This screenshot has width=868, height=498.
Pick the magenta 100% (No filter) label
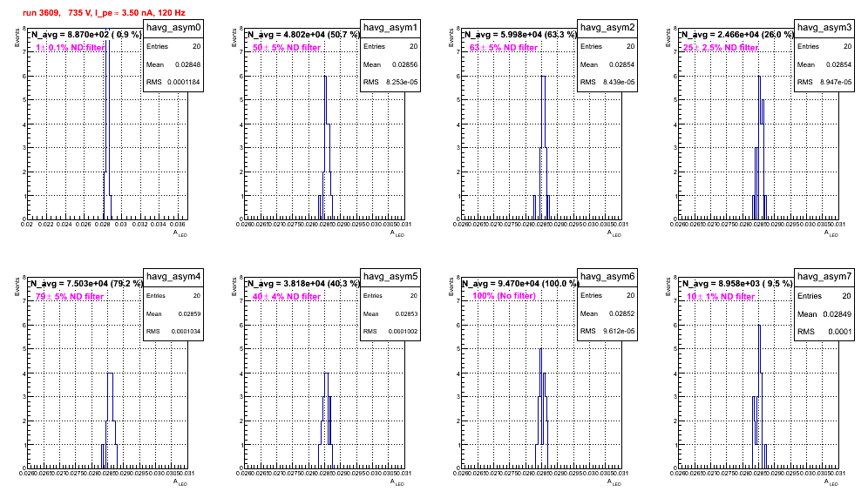[x=504, y=296]
